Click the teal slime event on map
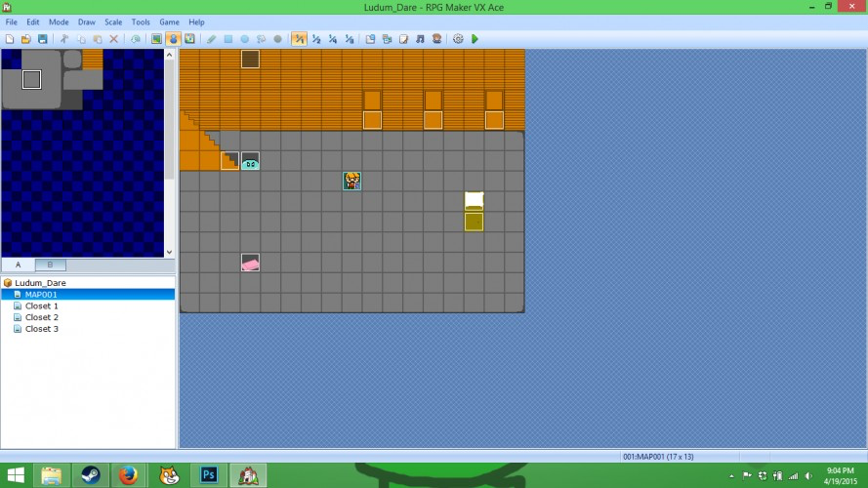This screenshot has width=868, height=488. click(250, 161)
